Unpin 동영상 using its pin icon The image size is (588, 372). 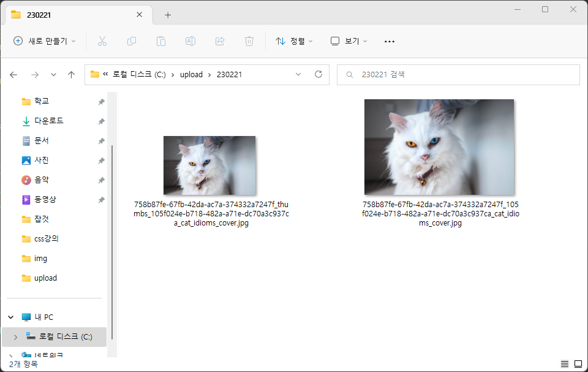[x=101, y=200]
